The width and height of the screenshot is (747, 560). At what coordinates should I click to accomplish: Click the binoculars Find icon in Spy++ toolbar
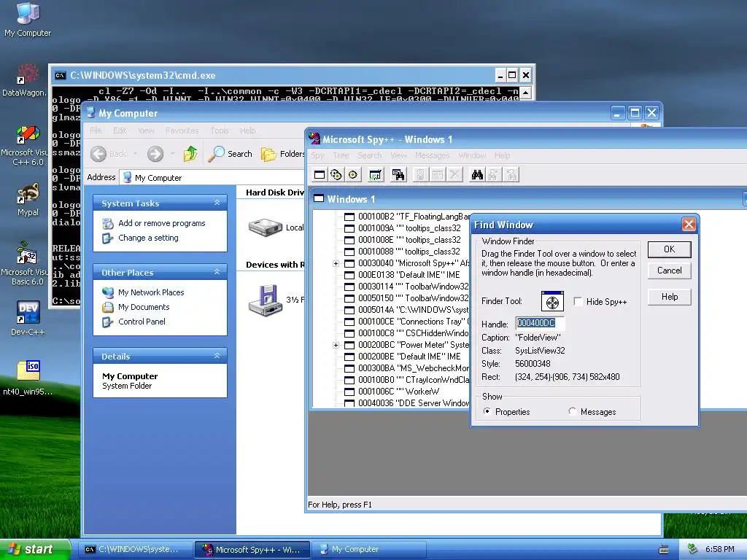click(x=477, y=175)
